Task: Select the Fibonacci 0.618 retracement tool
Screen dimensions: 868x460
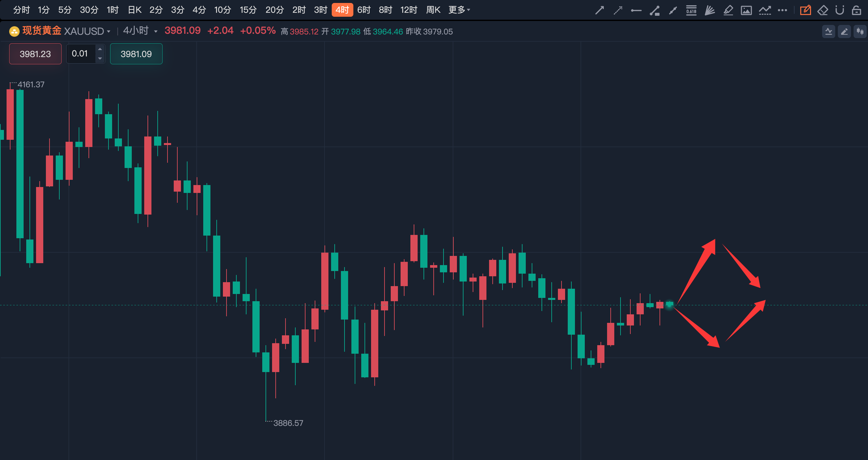Action: coord(691,10)
